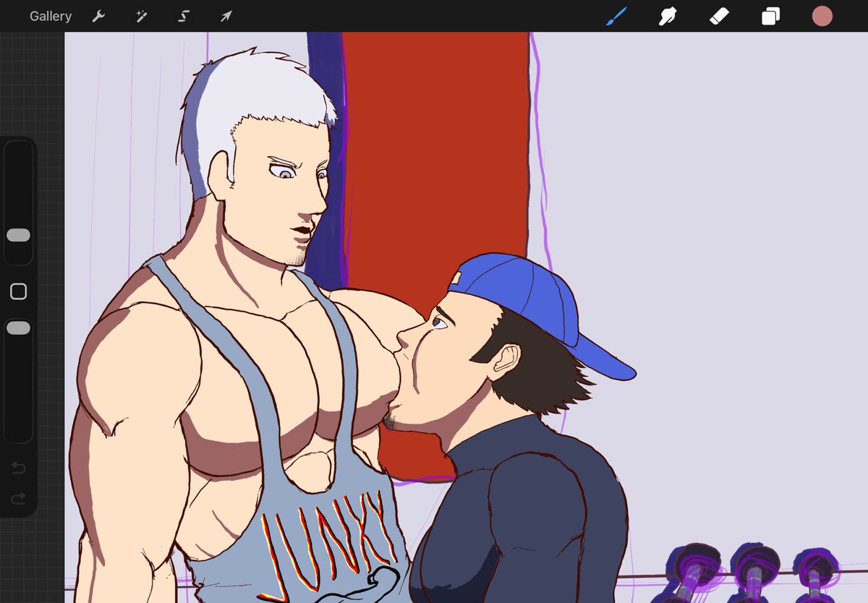The image size is (868, 603).
Task: Return to the Gallery
Action: tap(51, 16)
